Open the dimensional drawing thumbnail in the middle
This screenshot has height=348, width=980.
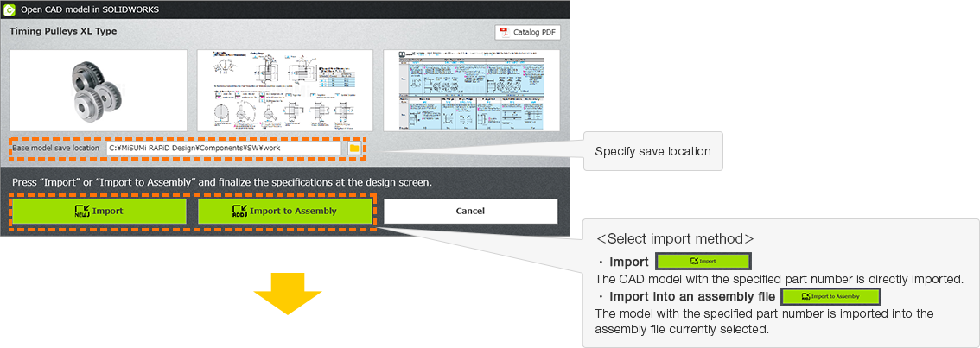(285, 89)
